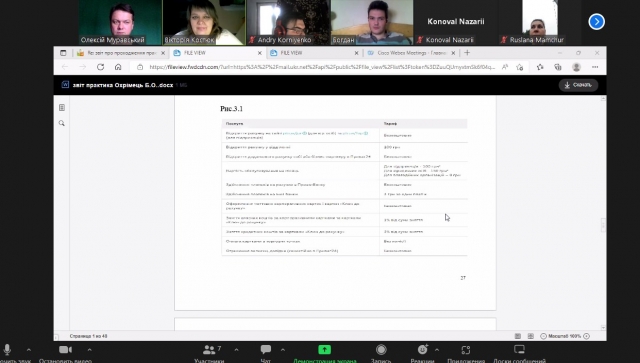The height and width of the screenshot is (363, 640).
Task: Zoom in with plus scale button
Action: (x=587, y=336)
